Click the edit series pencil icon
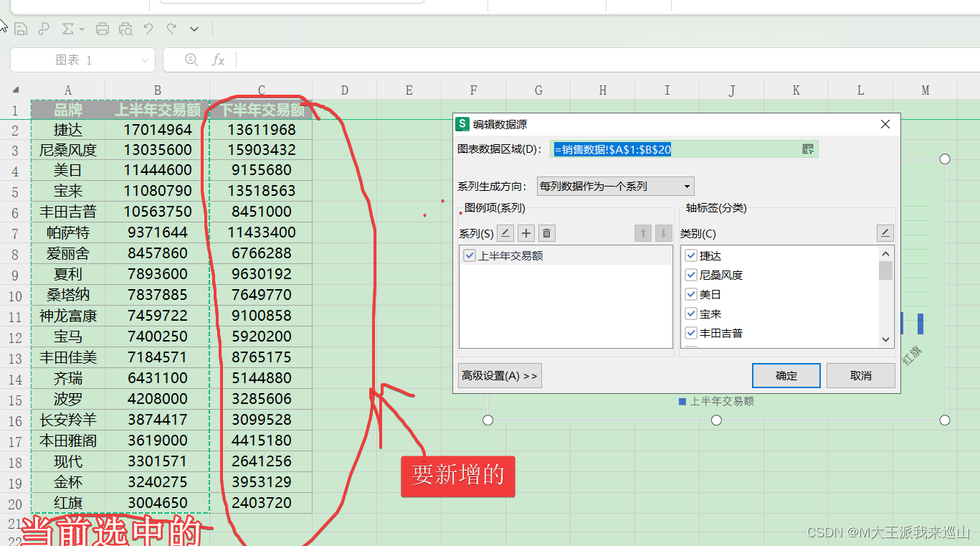 click(x=506, y=233)
